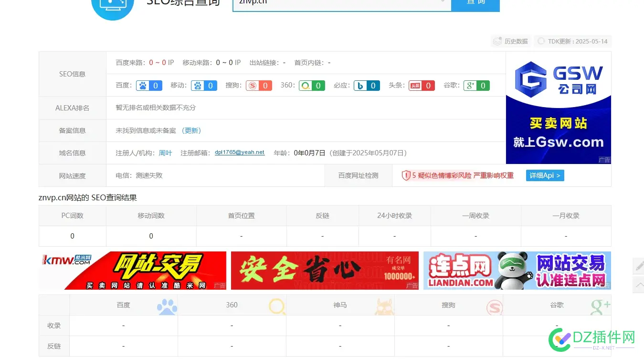Click the 百度来路 0 ~ 0 value

158,63
